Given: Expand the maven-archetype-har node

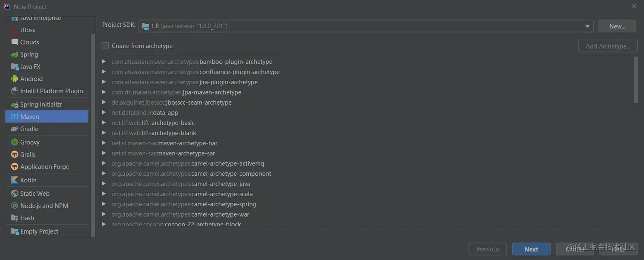Looking at the screenshot, I should pyautogui.click(x=103, y=143).
